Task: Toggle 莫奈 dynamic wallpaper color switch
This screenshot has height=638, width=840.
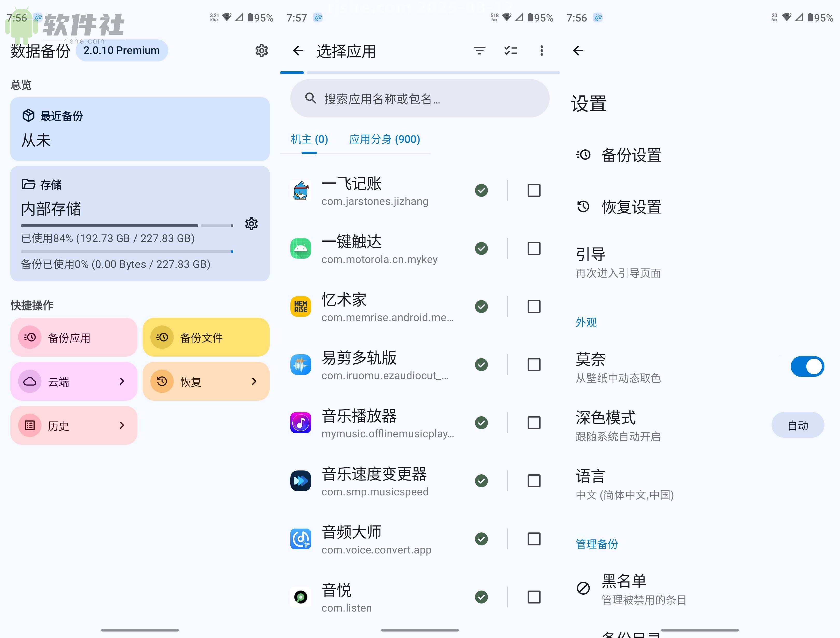Action: (x=807, y=366)
